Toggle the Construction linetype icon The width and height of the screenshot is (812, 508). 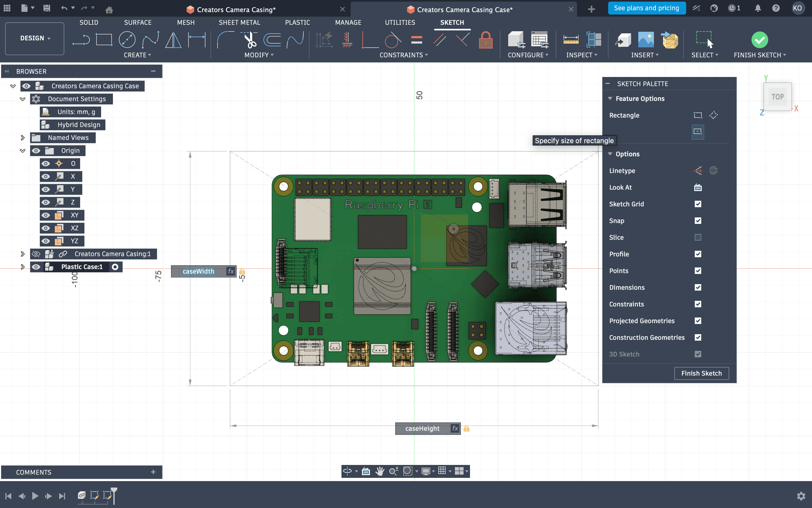point(698,171)
